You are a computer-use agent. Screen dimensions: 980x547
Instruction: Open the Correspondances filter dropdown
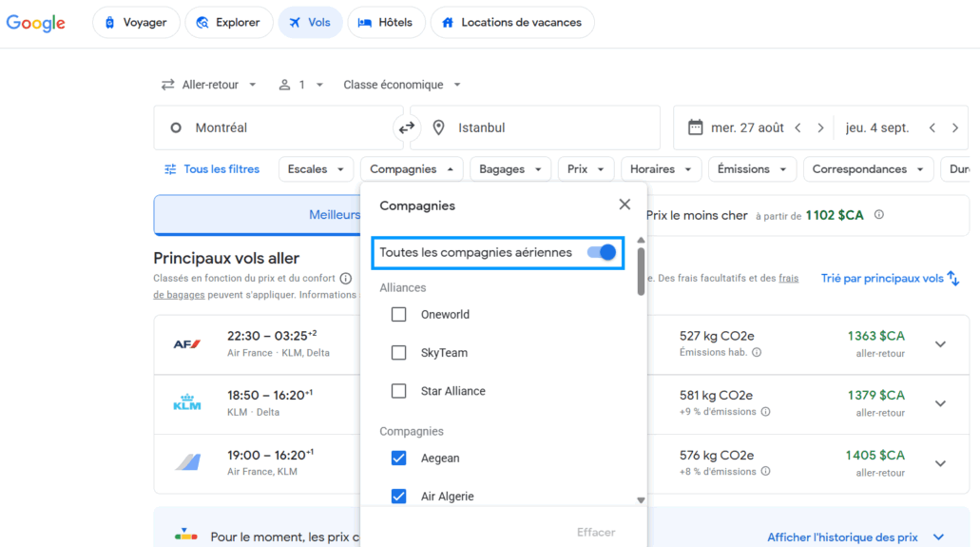point(868,169)
